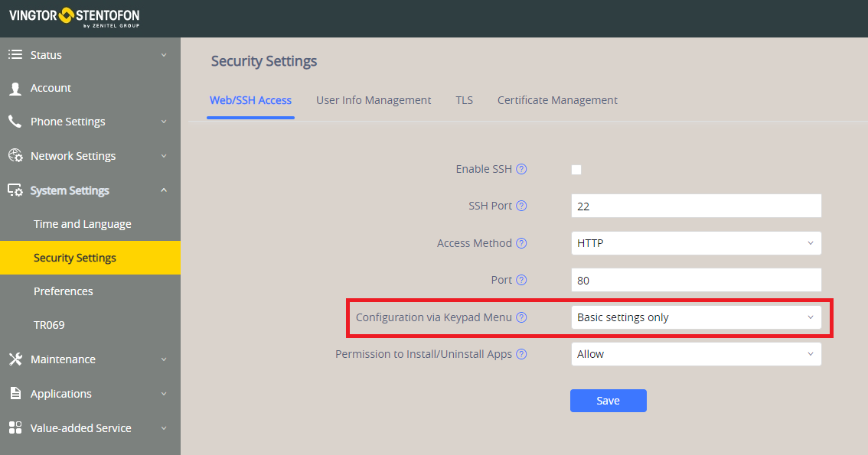Go to Time and Language settings
Screen dimensions: 868x455
[83, 224]
